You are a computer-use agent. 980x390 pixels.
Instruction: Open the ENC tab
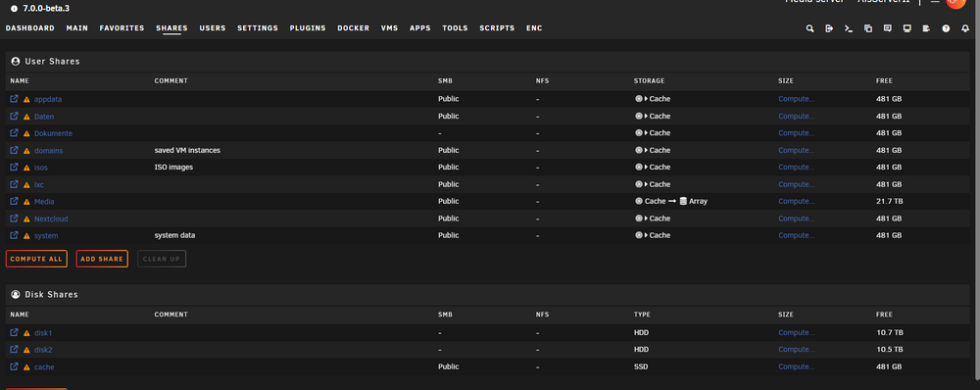point(534,28)
